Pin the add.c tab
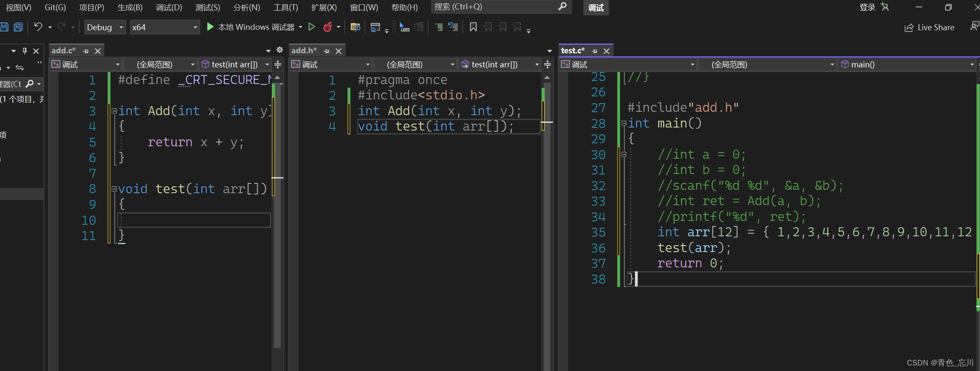This screenshot has height=371, width=980. pos(86,51)
